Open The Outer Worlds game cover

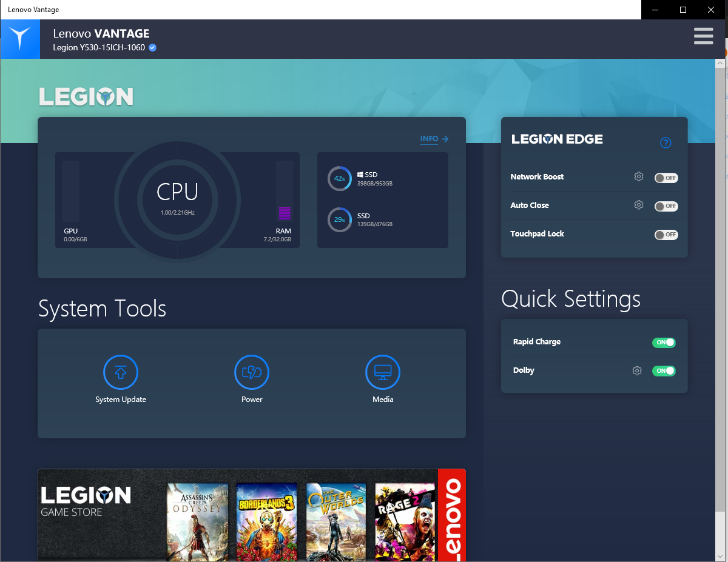pyautogui.click(x=336, y=522)
